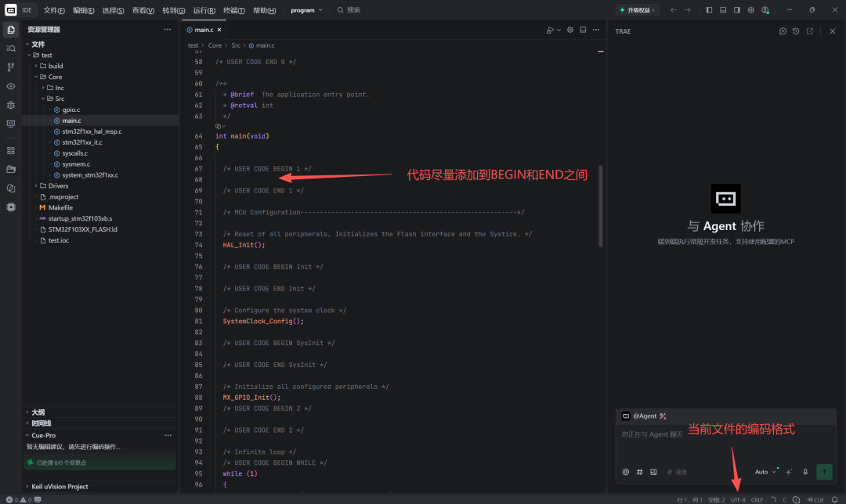Screen dimensions: 846x504
Task: Click the editor settings gear icon
Action: coord(570,31)
